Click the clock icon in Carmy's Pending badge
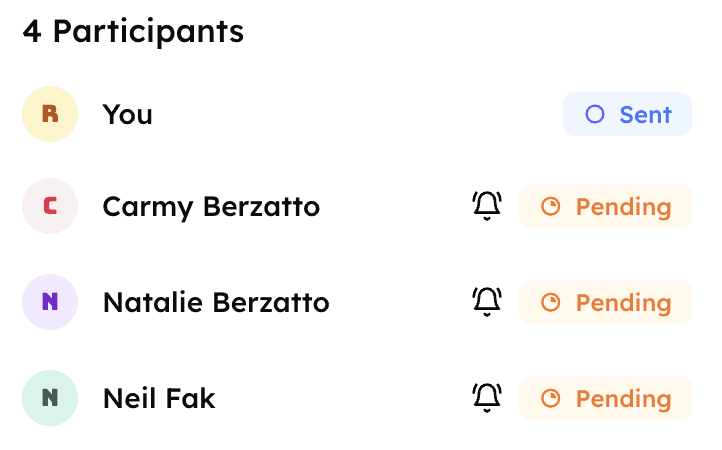 click(x=550, y=207)
